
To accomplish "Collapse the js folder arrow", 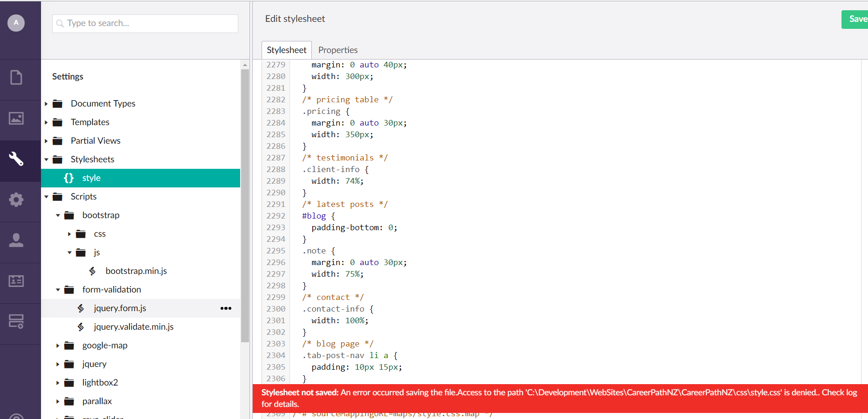I will coord(69,253).
